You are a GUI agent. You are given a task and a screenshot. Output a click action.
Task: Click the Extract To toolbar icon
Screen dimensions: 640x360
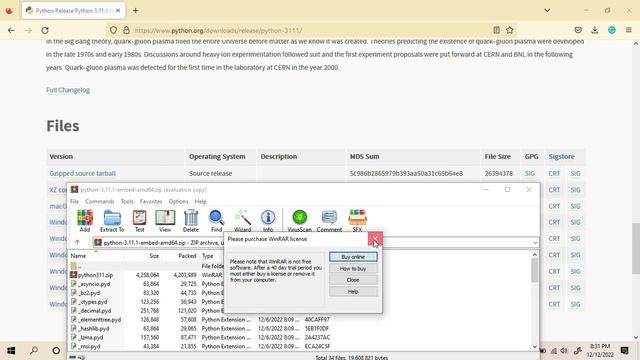point(112,221)
